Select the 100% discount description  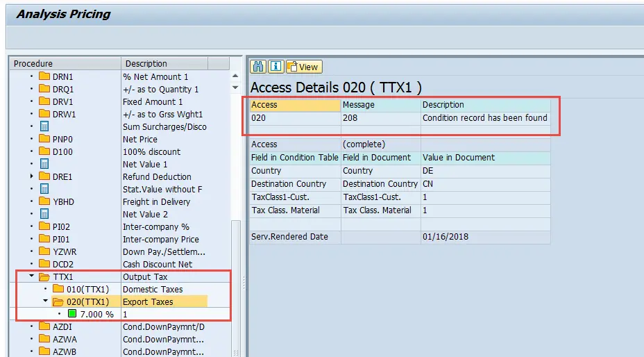coord(151,152)
